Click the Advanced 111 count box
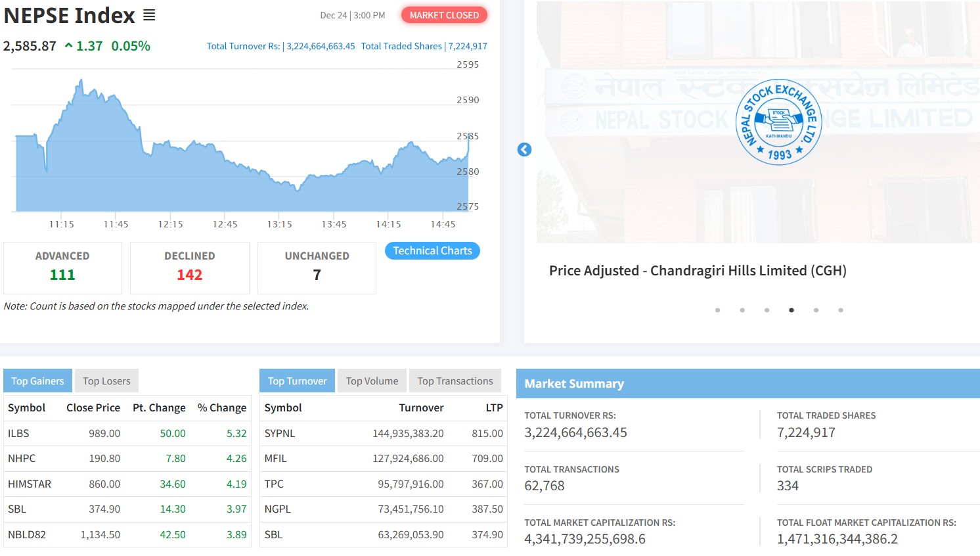The height and width of the screenshot is (556, 980). 62,267
